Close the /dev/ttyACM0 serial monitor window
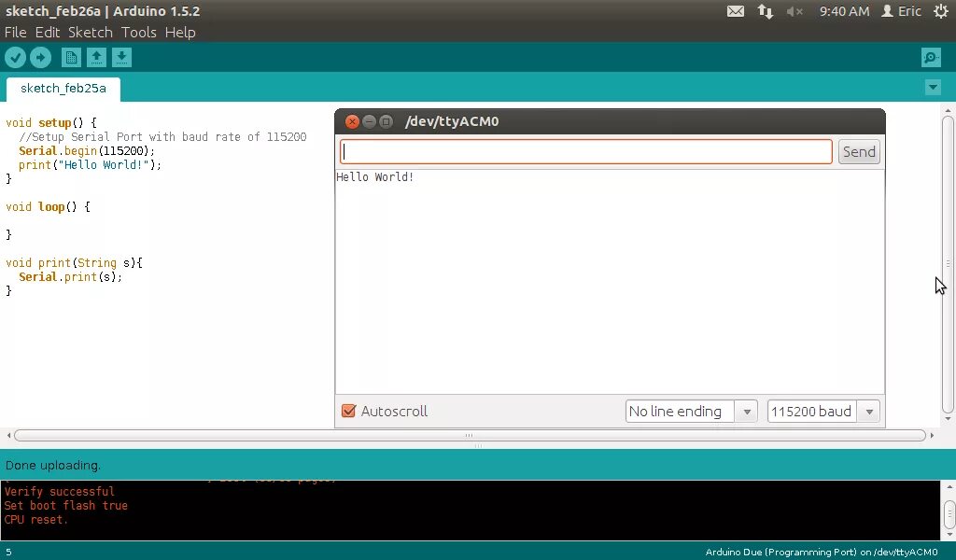 click(352, 121)
